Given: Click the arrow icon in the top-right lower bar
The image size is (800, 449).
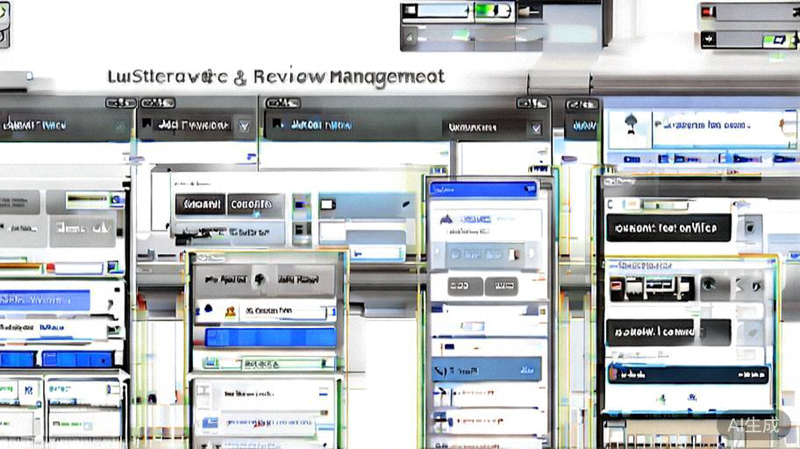Looking at the screenshot, I should (708, 40).
